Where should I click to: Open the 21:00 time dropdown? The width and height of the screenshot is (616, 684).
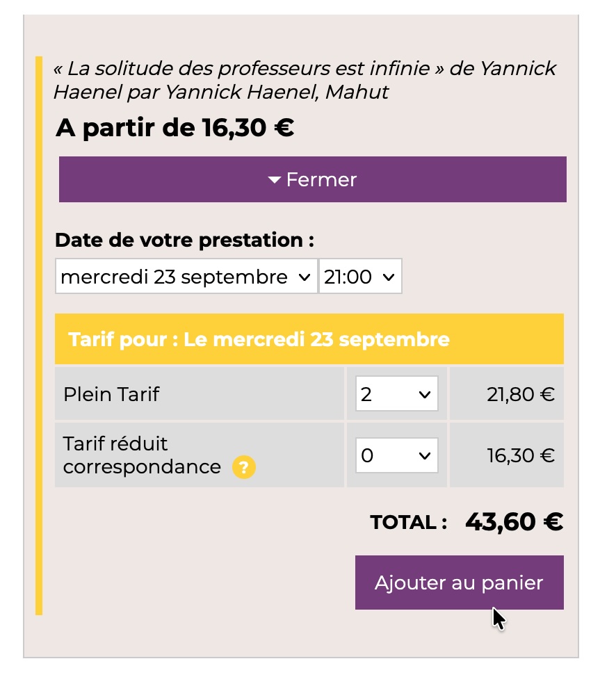(x=360, y=276)
